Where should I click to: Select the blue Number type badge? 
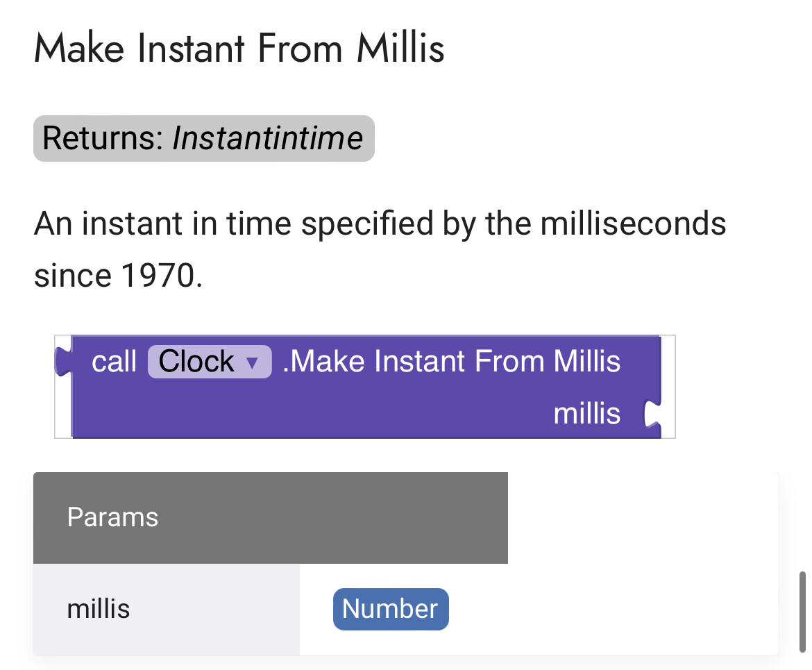(x=391, y=609)
